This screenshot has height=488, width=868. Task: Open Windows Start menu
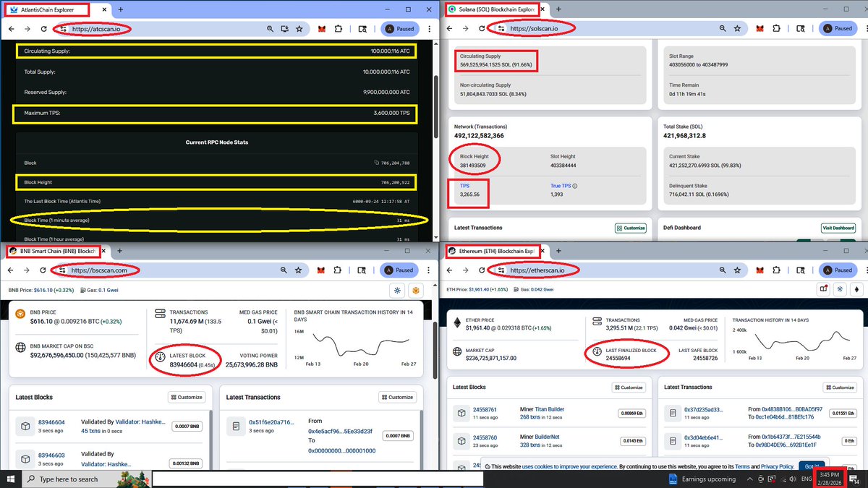pos(11,479)
